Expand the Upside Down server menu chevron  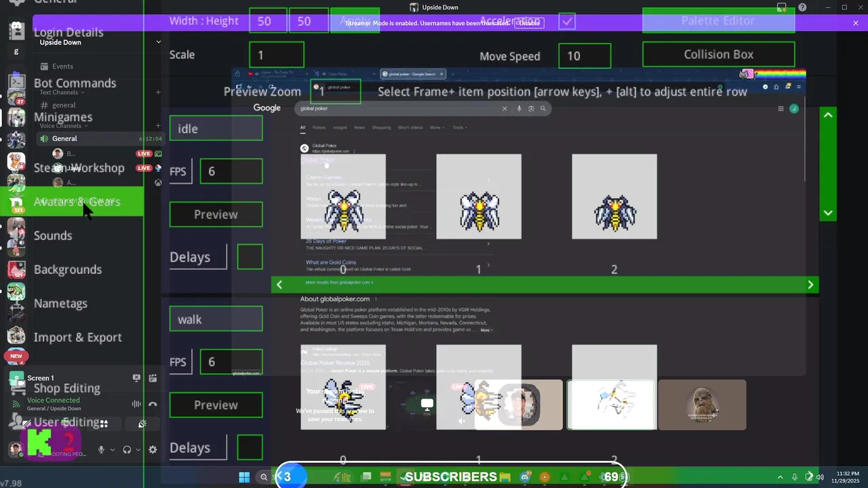pos(159,42)
